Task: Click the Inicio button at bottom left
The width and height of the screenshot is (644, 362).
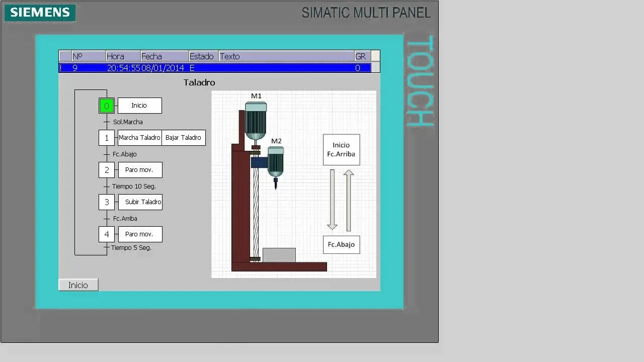Action: tap(78, 285)
